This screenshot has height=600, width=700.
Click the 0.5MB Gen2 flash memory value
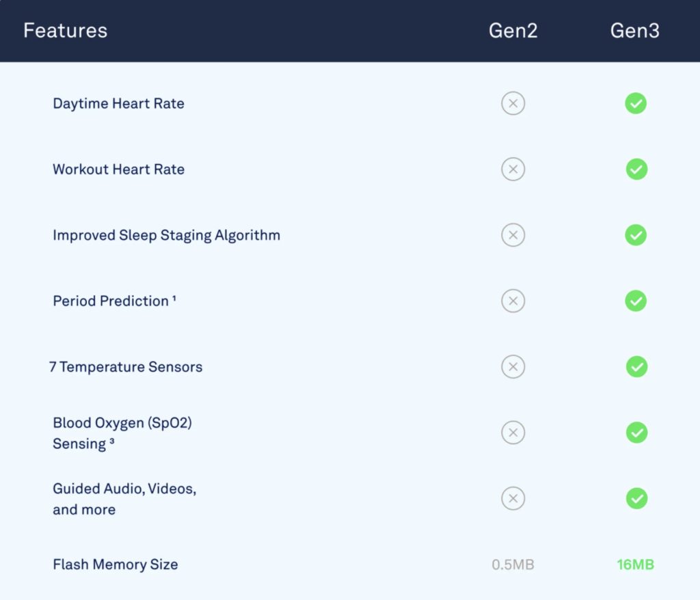tap(513, 564)
